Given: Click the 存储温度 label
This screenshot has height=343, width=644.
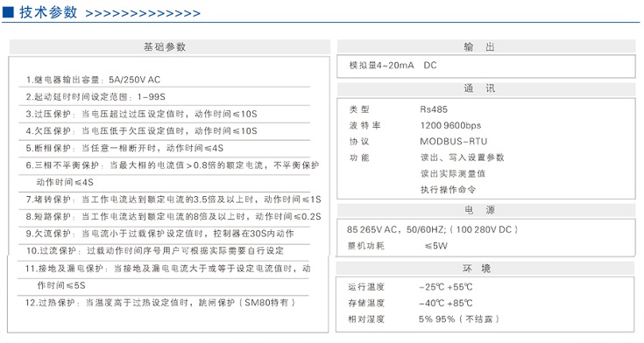Looking at the screenshot, I should (366, 304).
